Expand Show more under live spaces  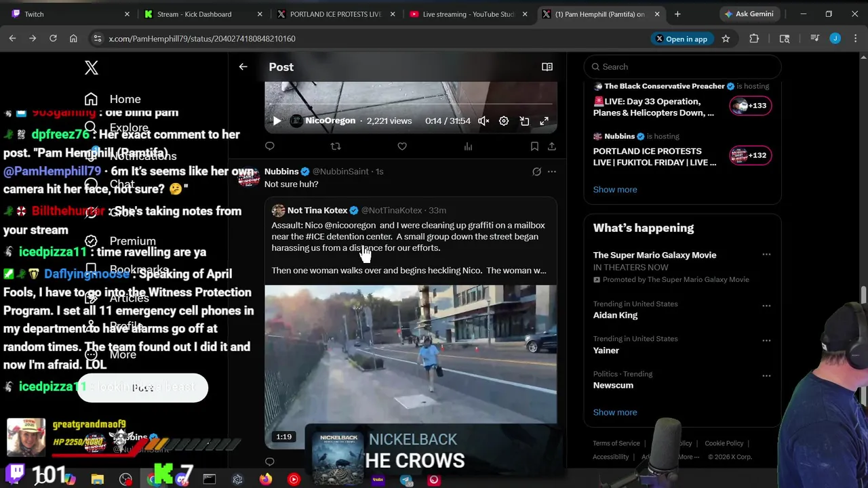(615, 189)
